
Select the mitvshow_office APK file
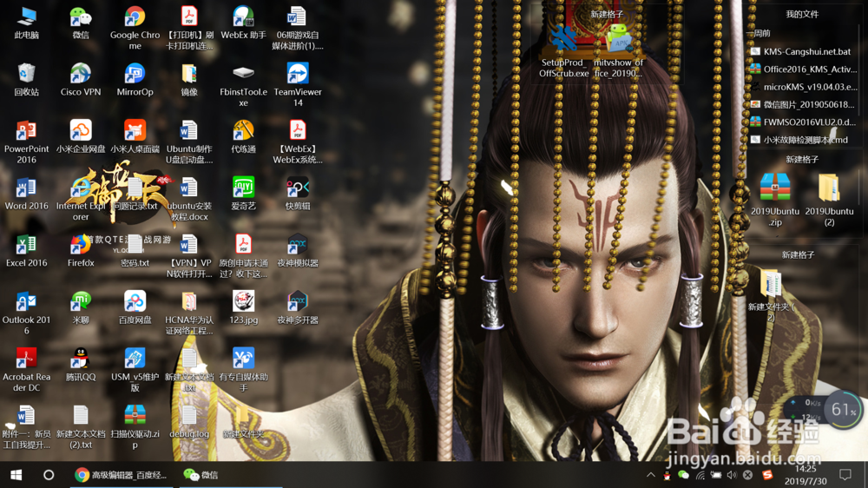tap(618, 52)
